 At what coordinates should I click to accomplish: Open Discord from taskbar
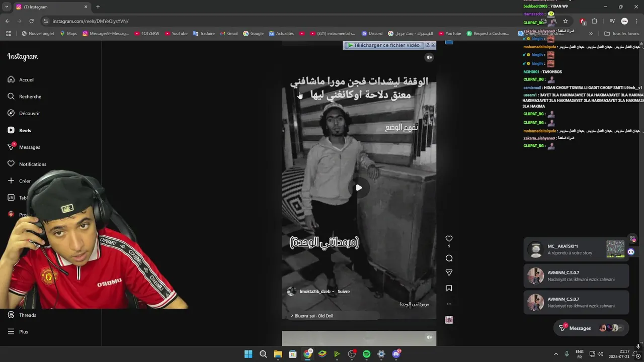coord(396,354)
